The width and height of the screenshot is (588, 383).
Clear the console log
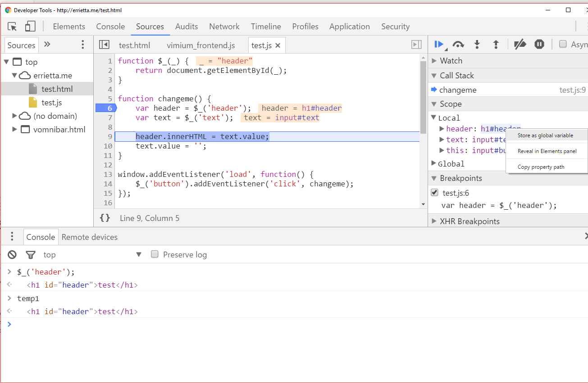(x=12, y=255)
